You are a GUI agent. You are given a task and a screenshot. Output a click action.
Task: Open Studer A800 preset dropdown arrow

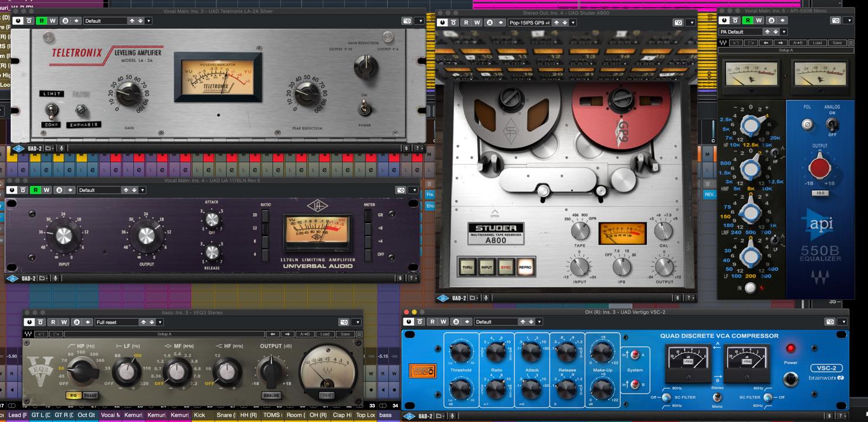pos(573,22)
